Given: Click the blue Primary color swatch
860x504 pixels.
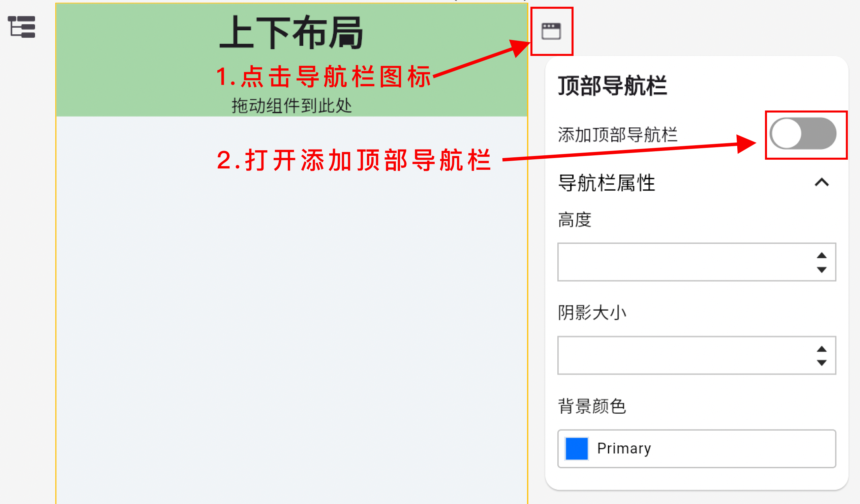Looking at the screenshot, I should pos(577,449).
